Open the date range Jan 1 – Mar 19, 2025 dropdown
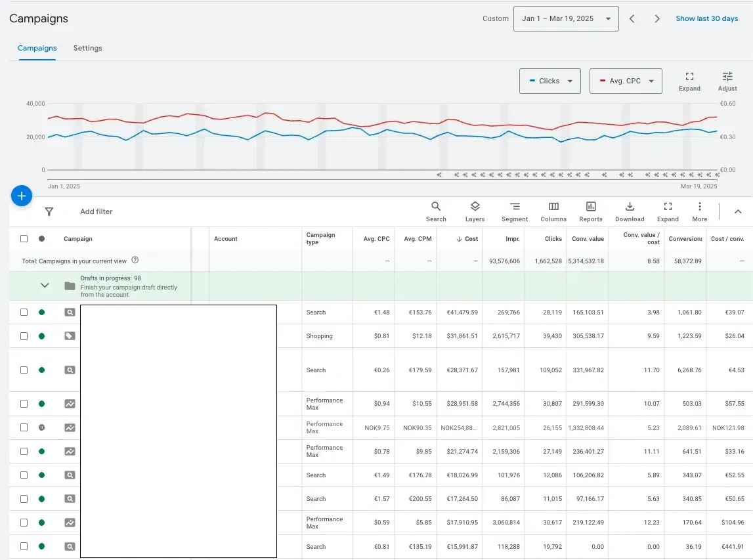The width and height of the screenshot is (753, 560). (x=566, y=19)
